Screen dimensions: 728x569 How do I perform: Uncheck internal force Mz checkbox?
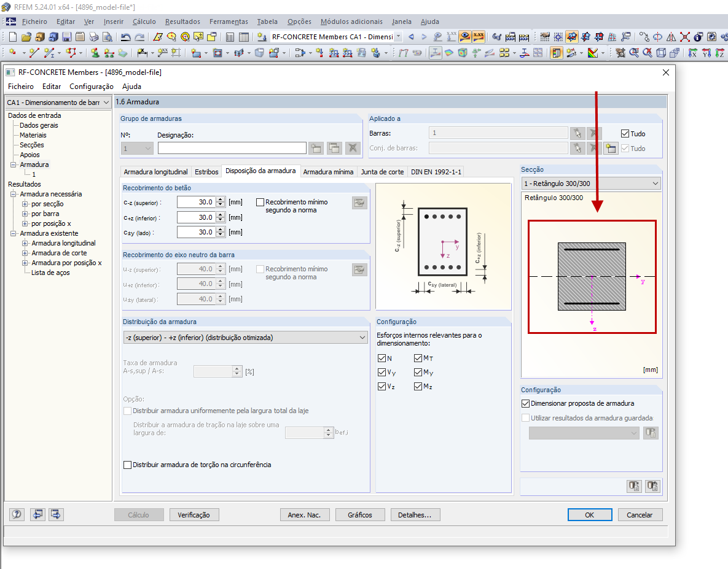click(x=418, y=386)
